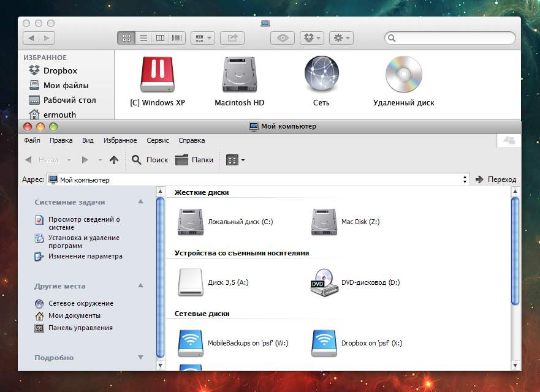
Task: Select Мои файлы in the Finder sidebar
Action: [59, 85]
